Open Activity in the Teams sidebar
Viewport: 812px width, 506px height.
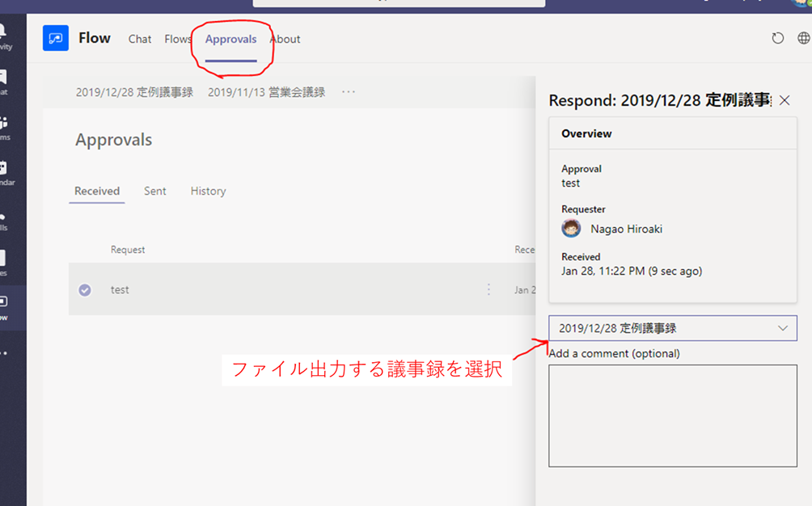click(x=4, y=37)
